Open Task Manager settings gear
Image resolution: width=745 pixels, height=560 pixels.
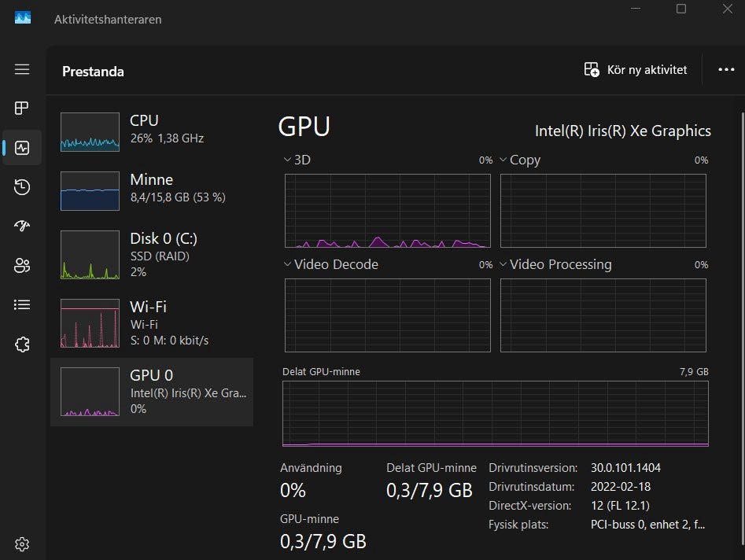(x=22, y=543)
